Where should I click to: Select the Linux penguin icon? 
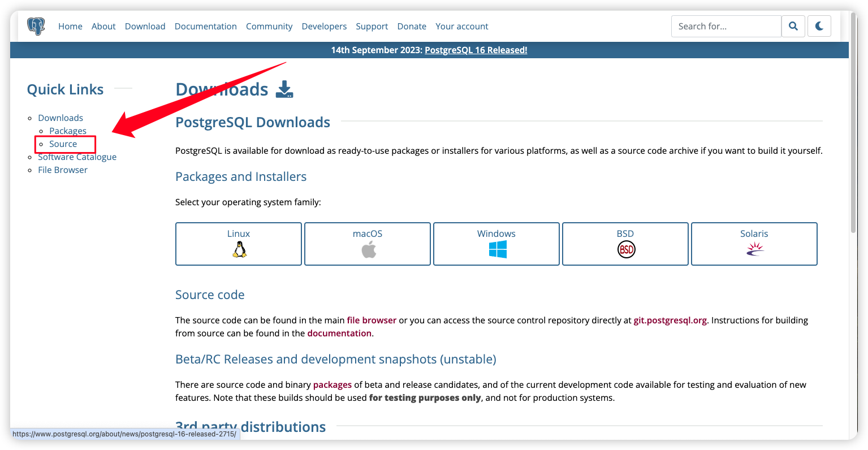pyautogui.click(x=239, y=249)
